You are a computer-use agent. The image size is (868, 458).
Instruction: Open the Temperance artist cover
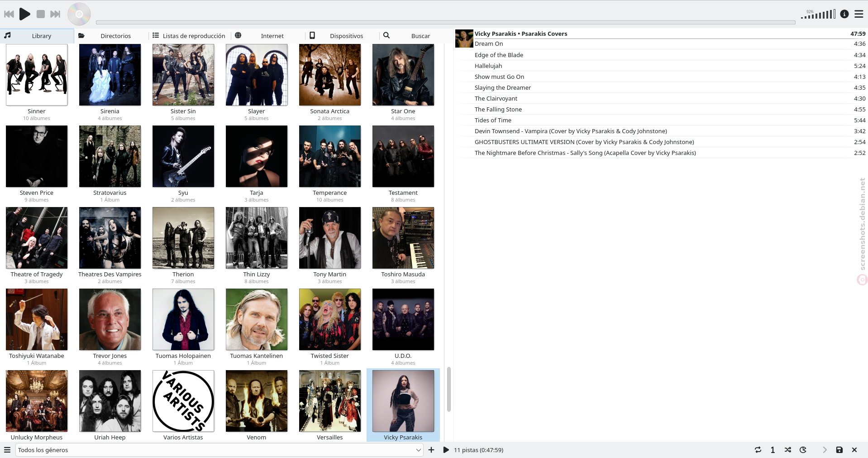click(x=330, y=156)
